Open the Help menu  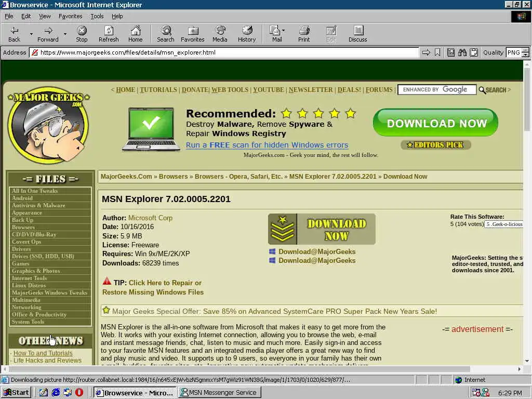click(117, 16)
